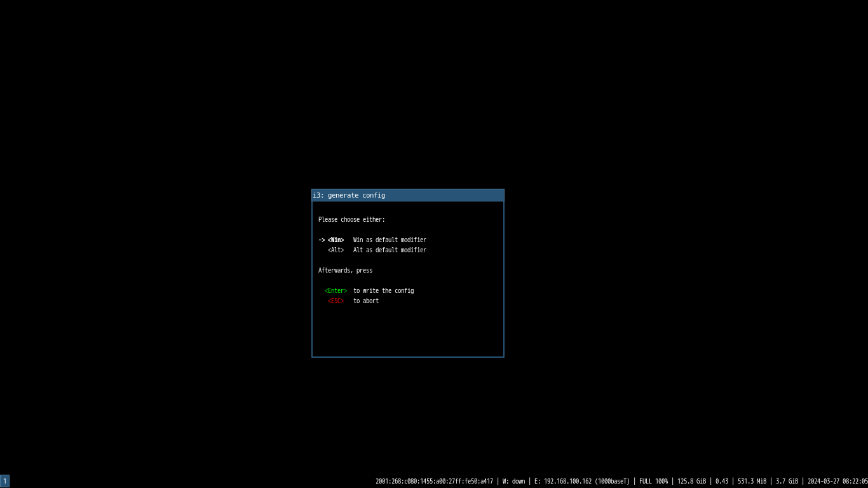Screen dimensions: 868x488
Task: Click the date and time 2024-03-27
Action: (837, 482)
